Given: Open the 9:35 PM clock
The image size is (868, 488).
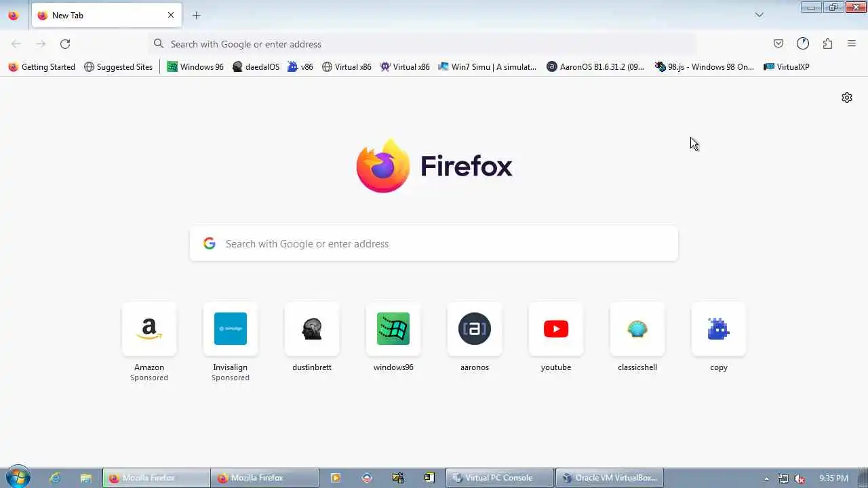Looking at the screenshot, I should (833, 479).
